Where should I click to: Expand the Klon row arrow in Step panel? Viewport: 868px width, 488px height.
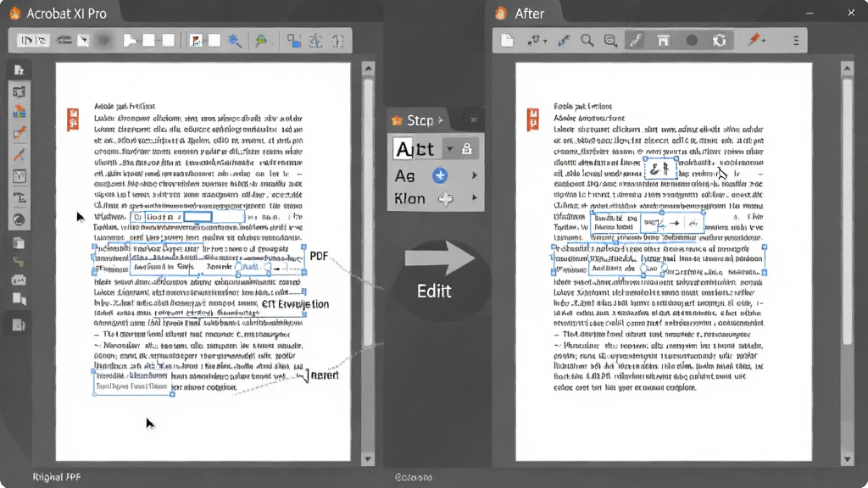[x=475, y=197]
